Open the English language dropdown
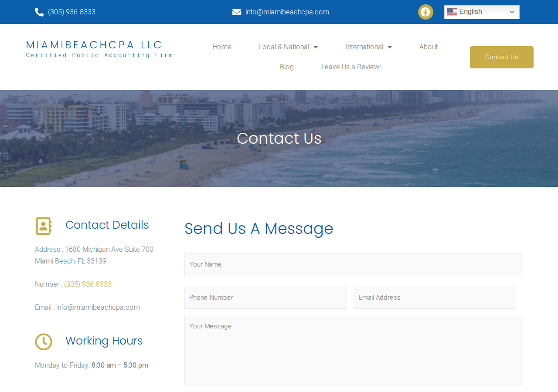 tap(482, 12)
